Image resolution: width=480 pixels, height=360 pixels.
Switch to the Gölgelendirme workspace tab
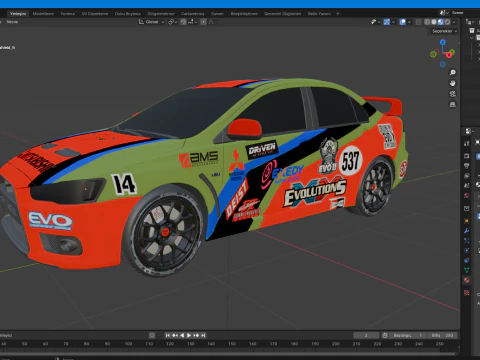(161, 14)
